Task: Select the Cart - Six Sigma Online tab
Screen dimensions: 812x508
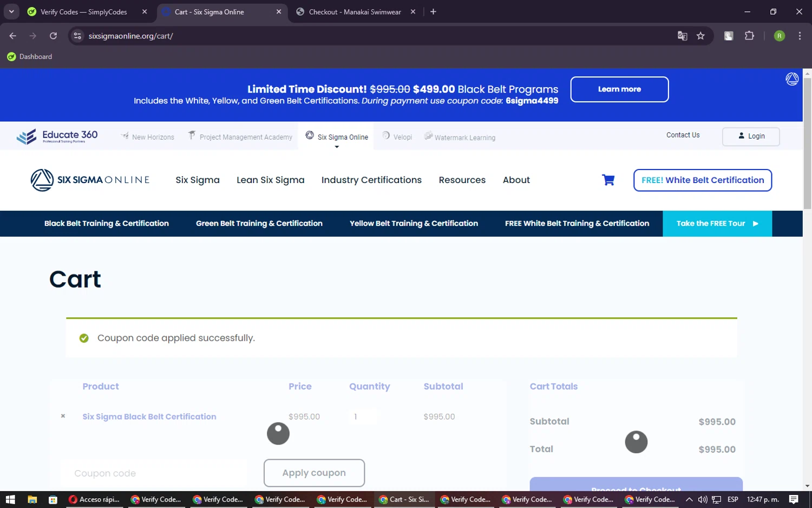Action: 222,12
